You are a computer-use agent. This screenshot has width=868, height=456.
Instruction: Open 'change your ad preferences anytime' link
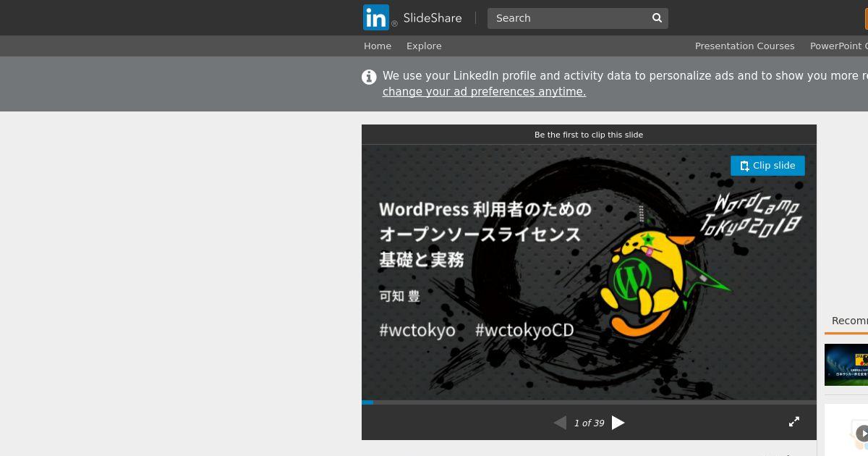pos(484,92)
